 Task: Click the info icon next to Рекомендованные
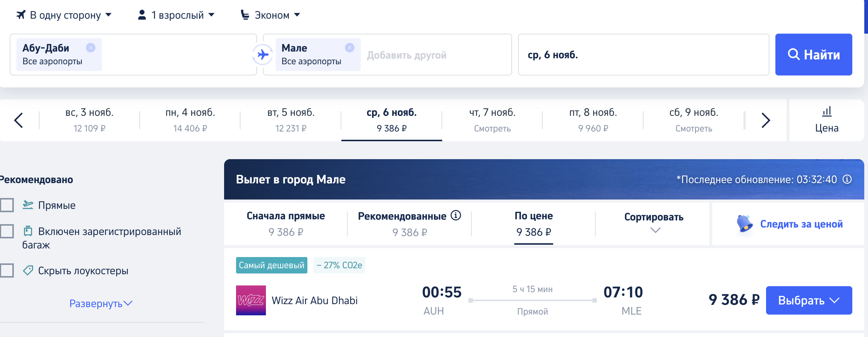(456, 215)
